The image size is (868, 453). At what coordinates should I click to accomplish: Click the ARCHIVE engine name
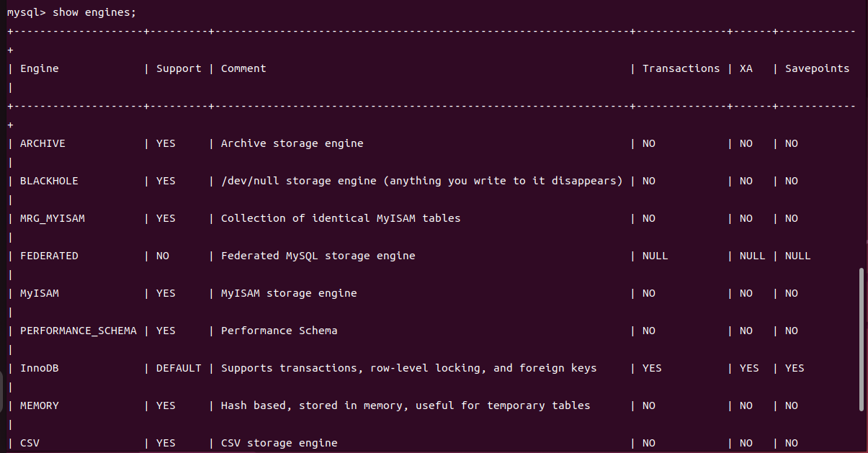pyautogui.click(x=42, y=143)
